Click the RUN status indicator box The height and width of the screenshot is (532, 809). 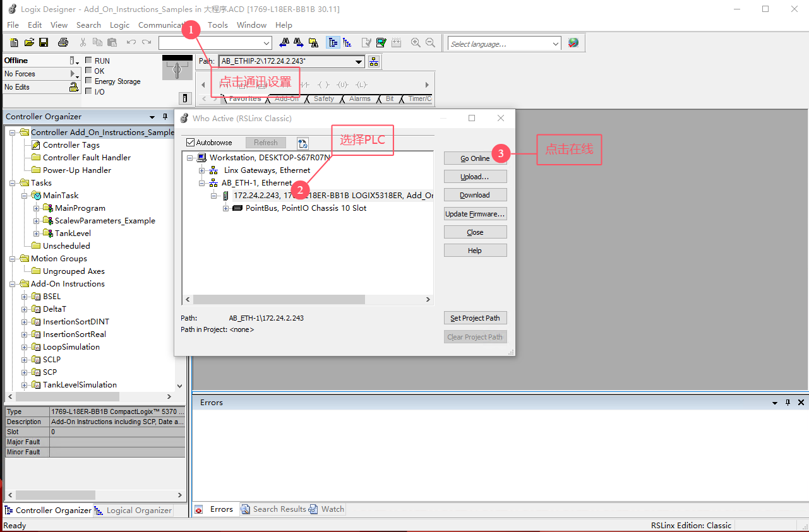click(88, 61)
